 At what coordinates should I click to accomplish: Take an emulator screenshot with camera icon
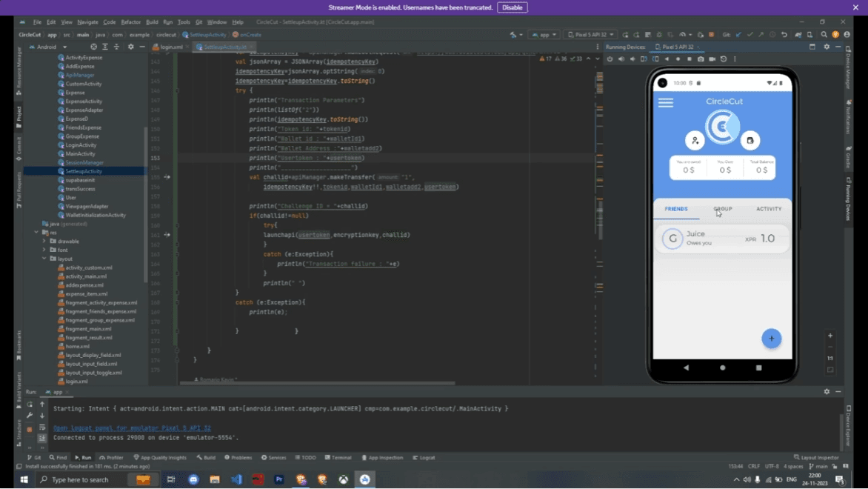pyautogui.click(x=701, y=59)
